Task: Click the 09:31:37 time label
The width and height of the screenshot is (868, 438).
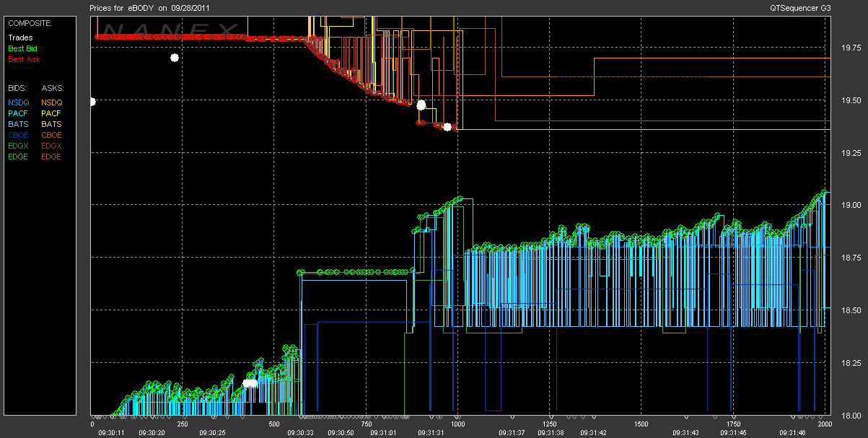Action: pyautogui.click(x=511, y=432)
